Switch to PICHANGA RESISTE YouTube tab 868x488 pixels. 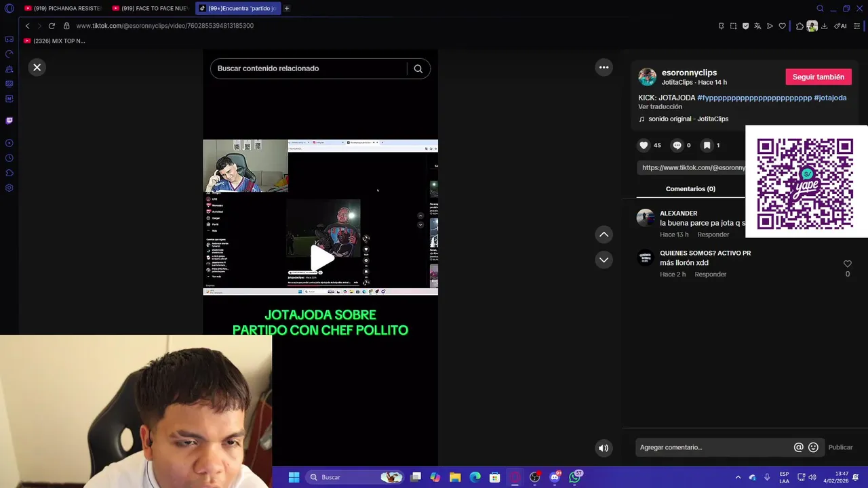coord(62,8)
